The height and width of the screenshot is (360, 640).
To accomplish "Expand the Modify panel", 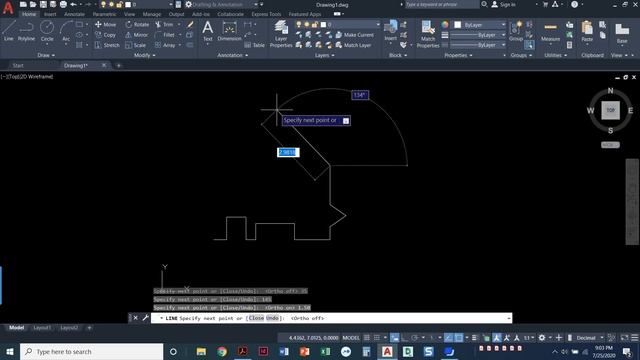I will (144, 55).
